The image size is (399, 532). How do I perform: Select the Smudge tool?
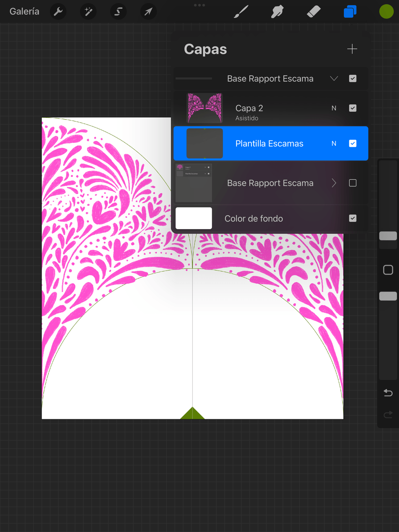click(x=277, y=12)
